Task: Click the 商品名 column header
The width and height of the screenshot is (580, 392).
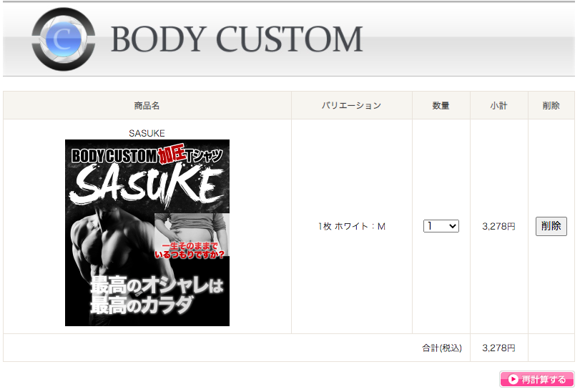Action: pos(147,106)
